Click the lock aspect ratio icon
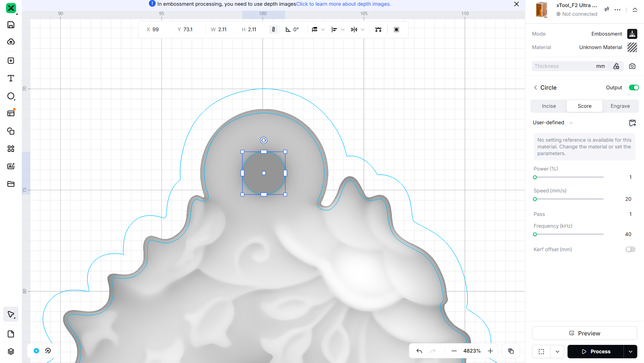The width and height of the screenshot is (644, 363). [x=273, y=30]
